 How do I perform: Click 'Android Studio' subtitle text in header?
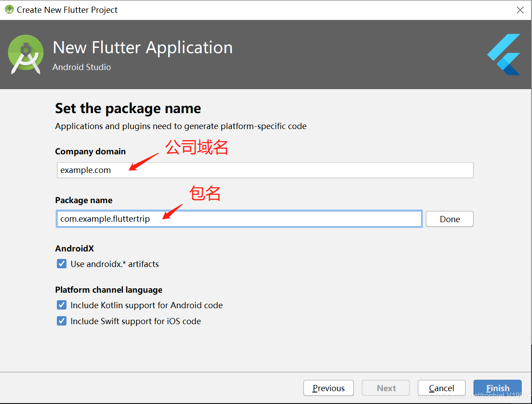82,67
